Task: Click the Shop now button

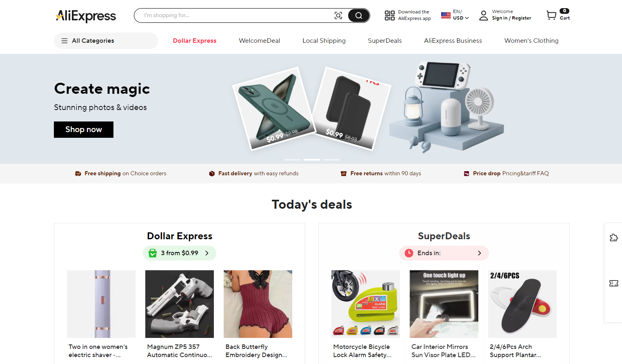Action: point(84,130)
